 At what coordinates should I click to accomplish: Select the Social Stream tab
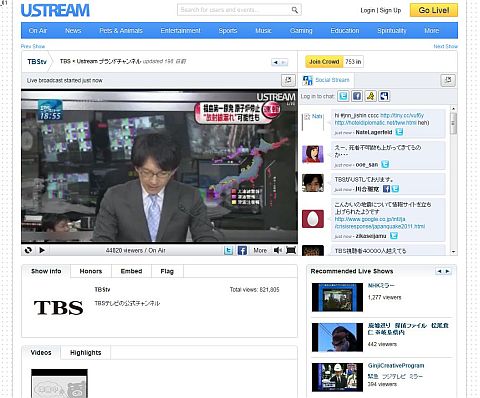coord(326,80)
